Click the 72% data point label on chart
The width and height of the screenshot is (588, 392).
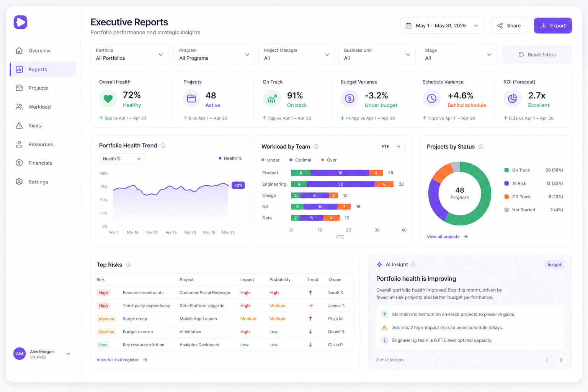(x=238, y=185)
